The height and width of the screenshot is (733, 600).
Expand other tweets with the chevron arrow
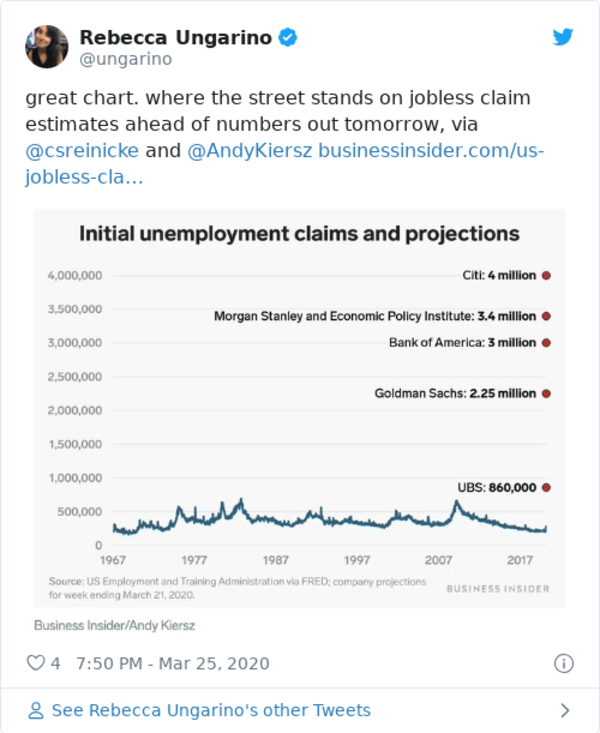[565, 711]
